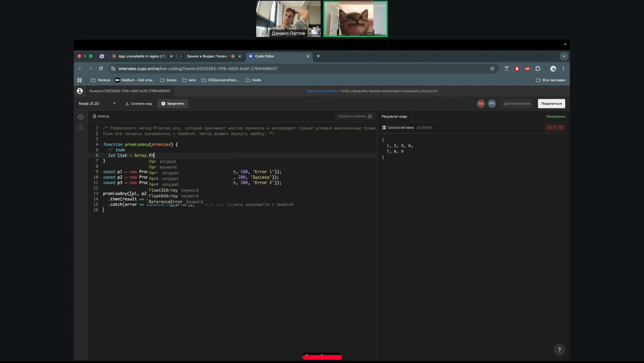Viewport: 644px width, 363px height.
Task: Click the session timer reset icon
Action: [561, 128]
